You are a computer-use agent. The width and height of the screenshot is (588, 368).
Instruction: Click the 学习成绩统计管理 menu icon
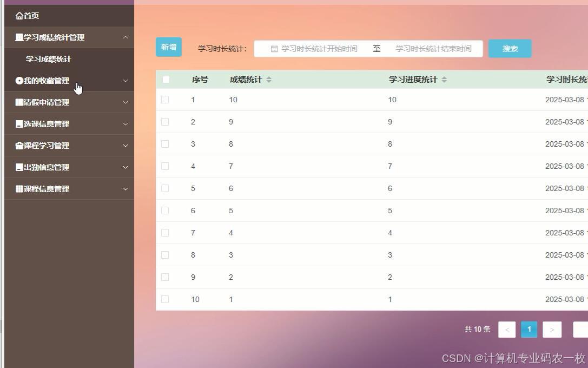(x=19, y=37)
